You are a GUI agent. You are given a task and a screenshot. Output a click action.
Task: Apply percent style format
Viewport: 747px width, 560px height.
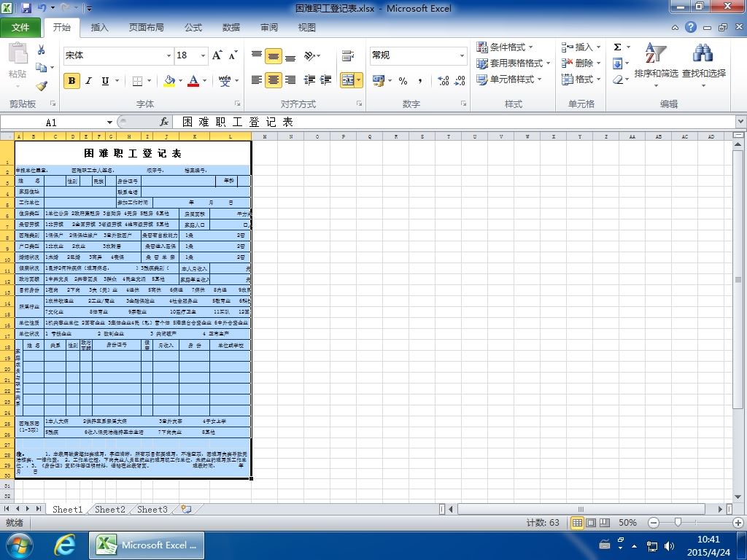403,80
